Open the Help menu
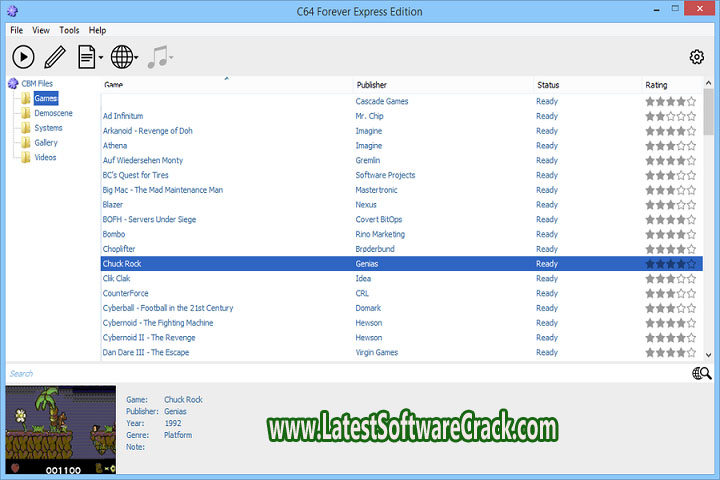The height and width of the screenshot is (480, 720). point(97,30)
